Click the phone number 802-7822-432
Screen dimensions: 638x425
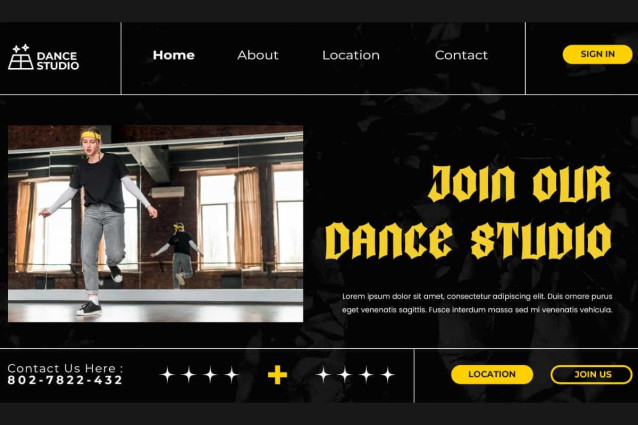click(65, 381)
